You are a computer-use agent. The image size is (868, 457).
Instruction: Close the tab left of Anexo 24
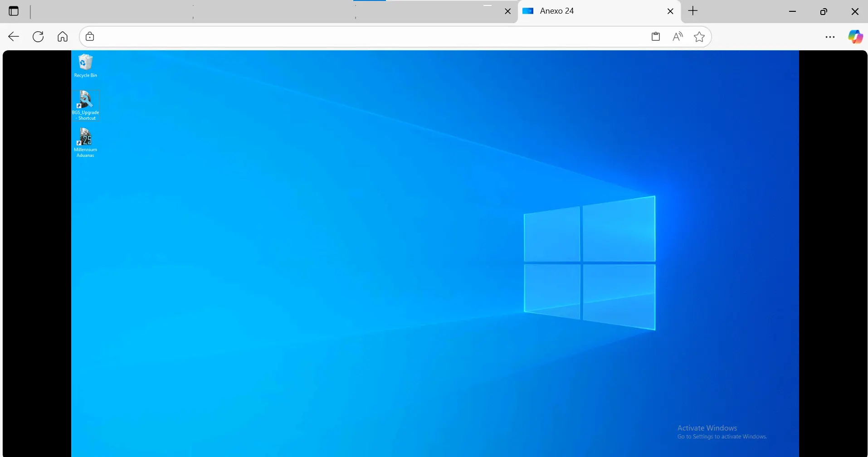pyautogui.click(x=508, y=11)
